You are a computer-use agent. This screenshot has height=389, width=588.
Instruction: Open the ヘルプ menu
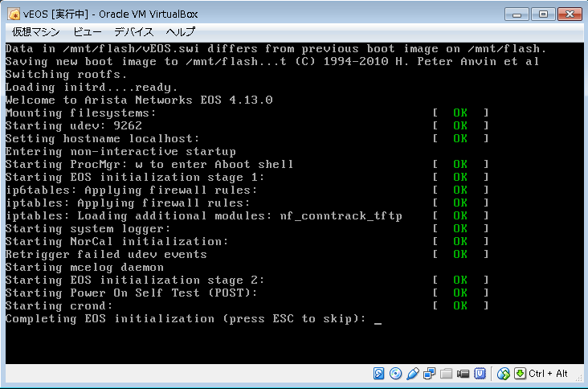coord(180,32)
